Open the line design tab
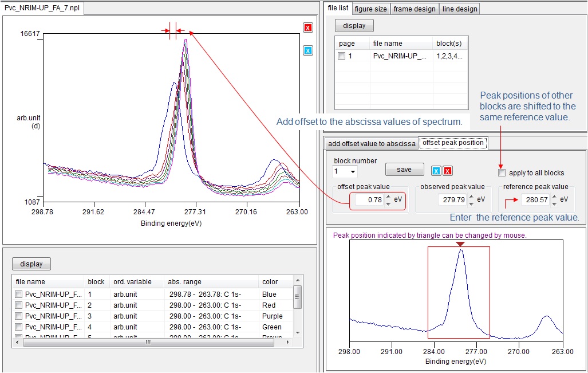This screenshot has height=373, width=588. pos(460,9)
